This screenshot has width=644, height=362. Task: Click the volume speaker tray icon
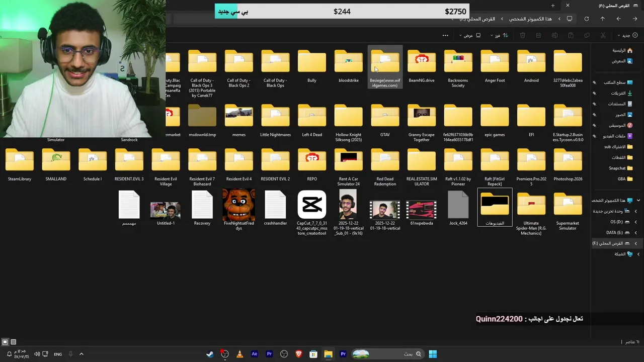point(37,354)
